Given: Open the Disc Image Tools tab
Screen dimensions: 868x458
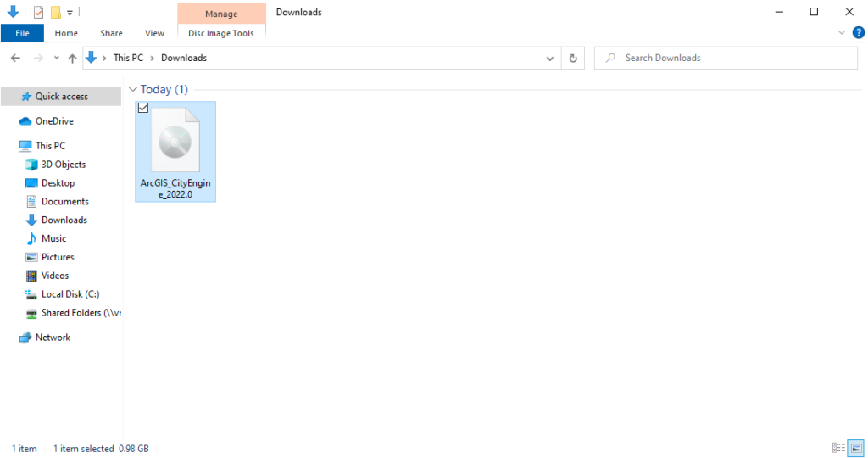Looking at the screenshot, I should (x=221, y=33).
